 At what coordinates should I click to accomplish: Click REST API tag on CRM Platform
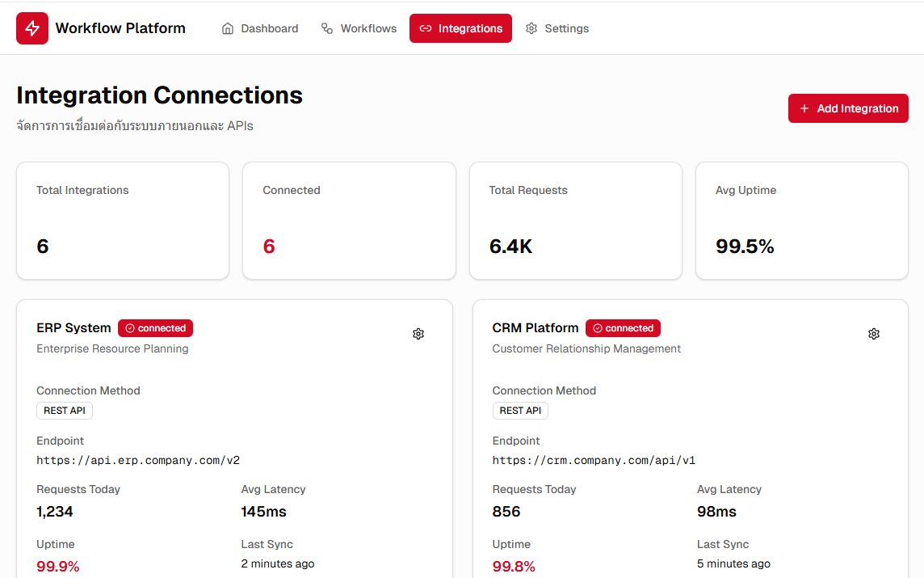tap(520, 411)
